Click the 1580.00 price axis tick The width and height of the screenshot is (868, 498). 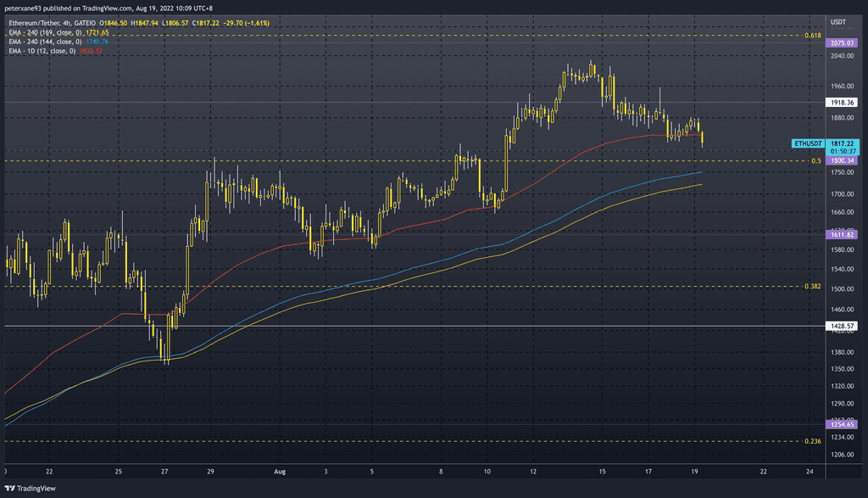tap(843, 249)
